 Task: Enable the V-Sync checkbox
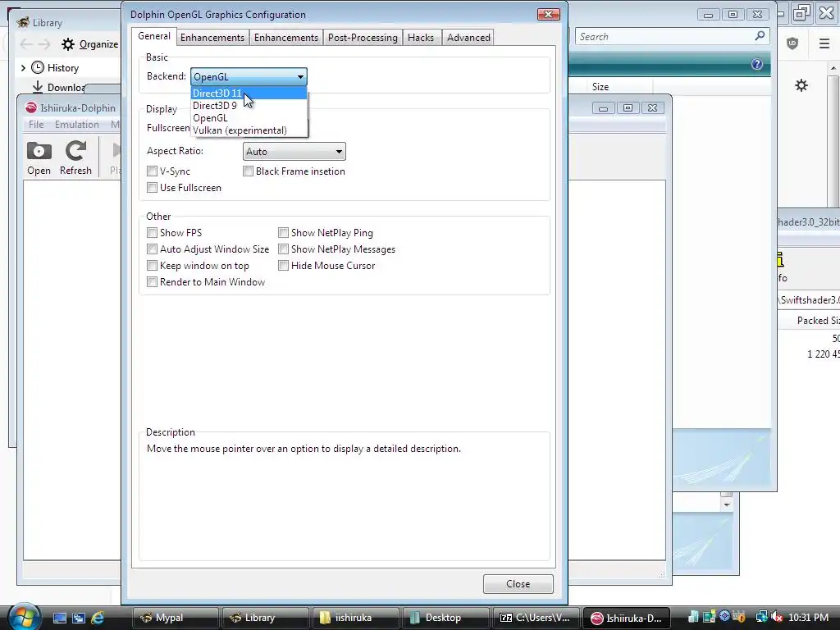click(x=152, y=171)
